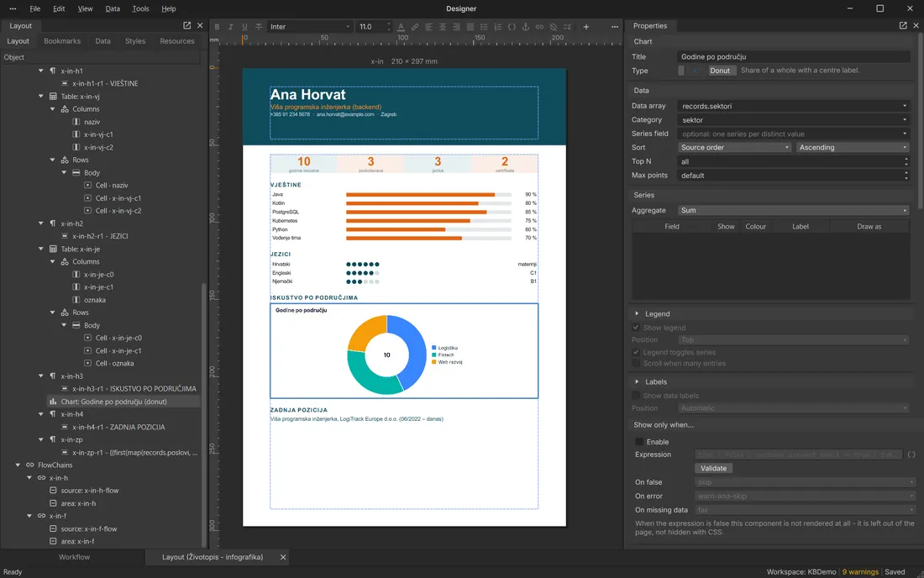Image resolution: width=924 pixels, height=578 pixels.
Task: Toggle underline formatting in the toolbar
Action: (244, 27)
